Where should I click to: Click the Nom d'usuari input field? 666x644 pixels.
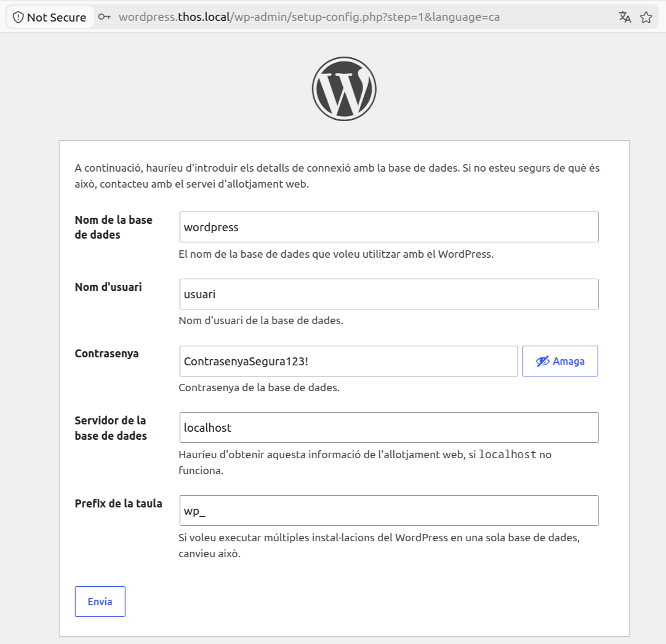pos(389,294)
